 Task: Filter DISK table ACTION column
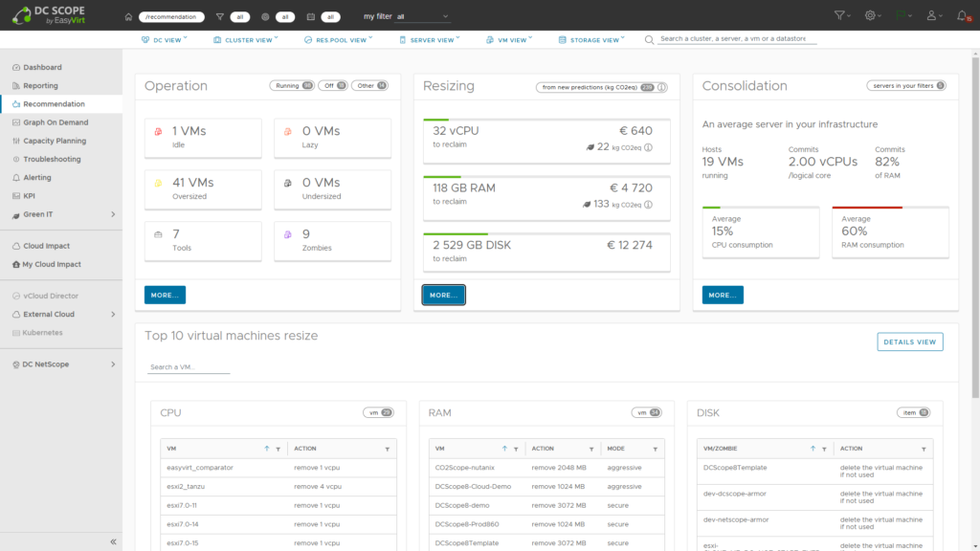(924, 450)
